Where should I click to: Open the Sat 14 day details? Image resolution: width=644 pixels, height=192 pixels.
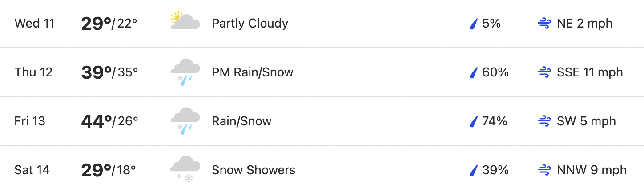pos(322,169)
